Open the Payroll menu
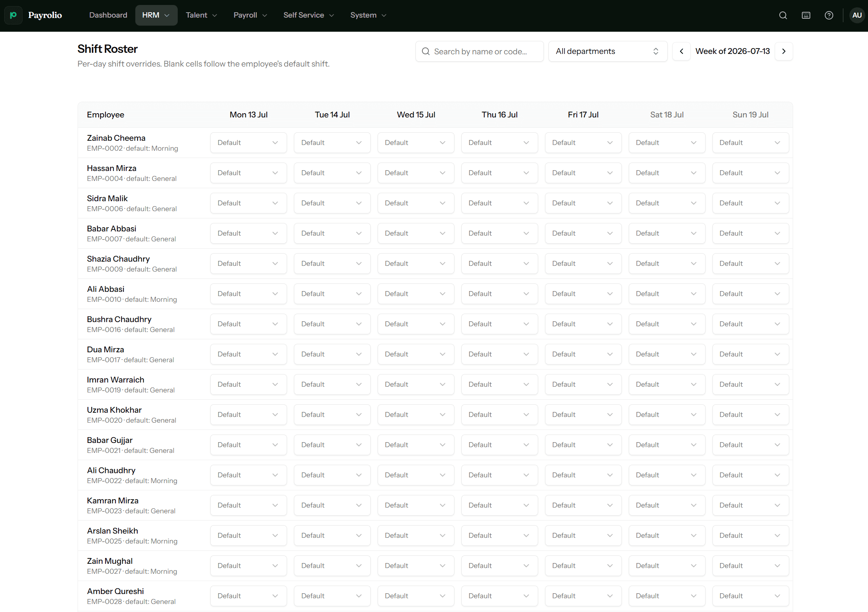 (250, 15)
